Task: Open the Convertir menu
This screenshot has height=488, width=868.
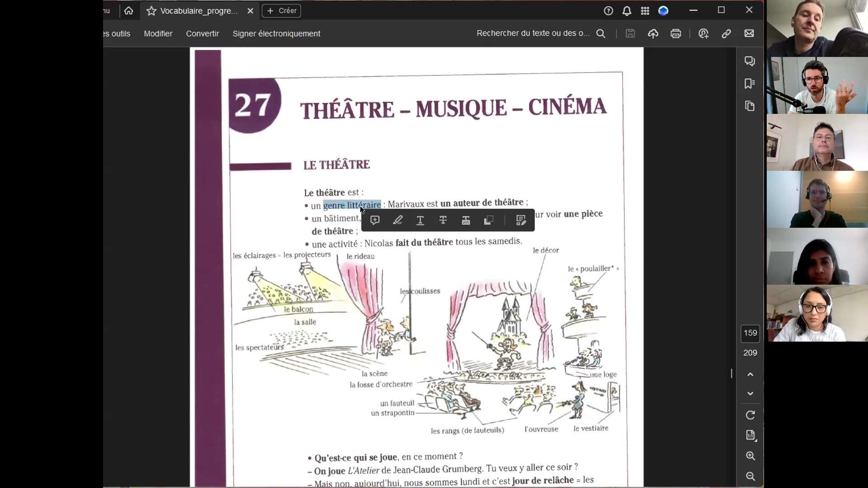Action: point(203,33)
